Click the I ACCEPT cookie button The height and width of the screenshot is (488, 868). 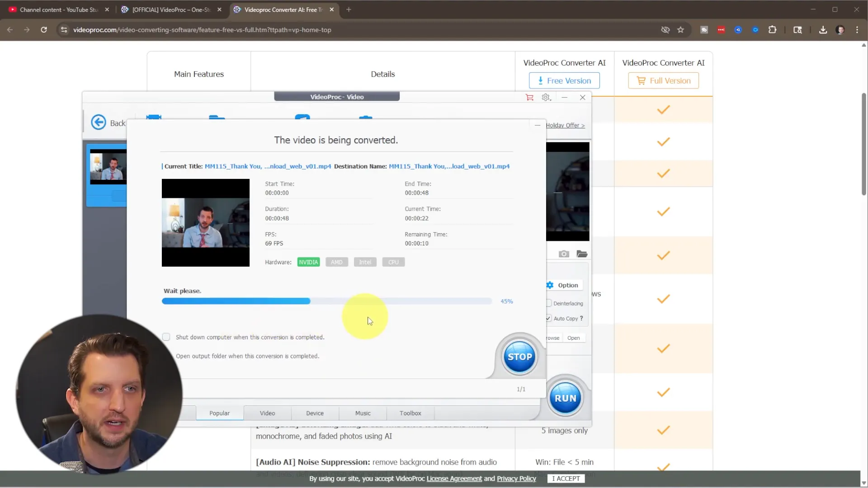coord(566,479)
